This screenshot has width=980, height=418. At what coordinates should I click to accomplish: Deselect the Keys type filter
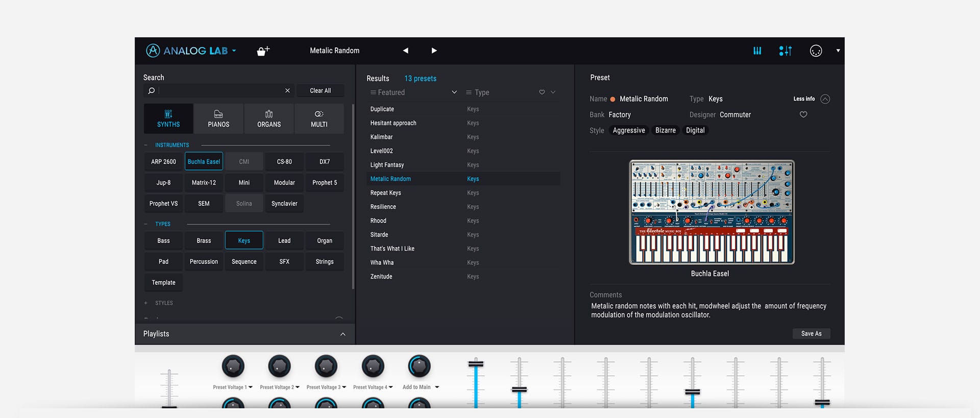tap(244, 240)
